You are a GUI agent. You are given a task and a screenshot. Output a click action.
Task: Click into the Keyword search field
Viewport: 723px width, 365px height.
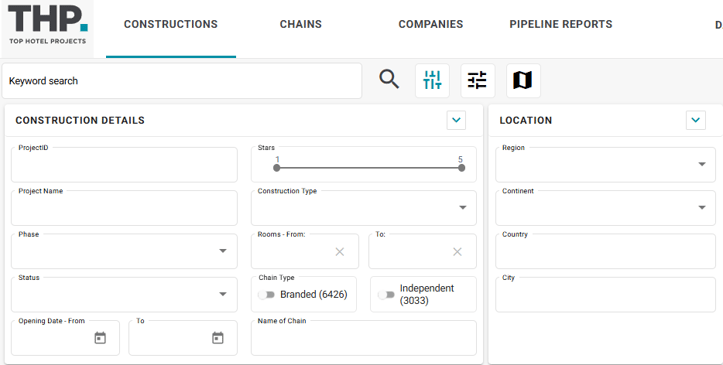coord(182,81)
